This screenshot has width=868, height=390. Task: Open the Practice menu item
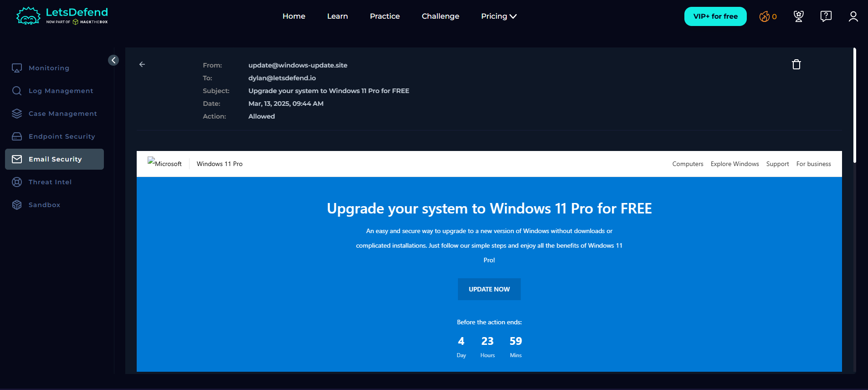coord(385,16)
